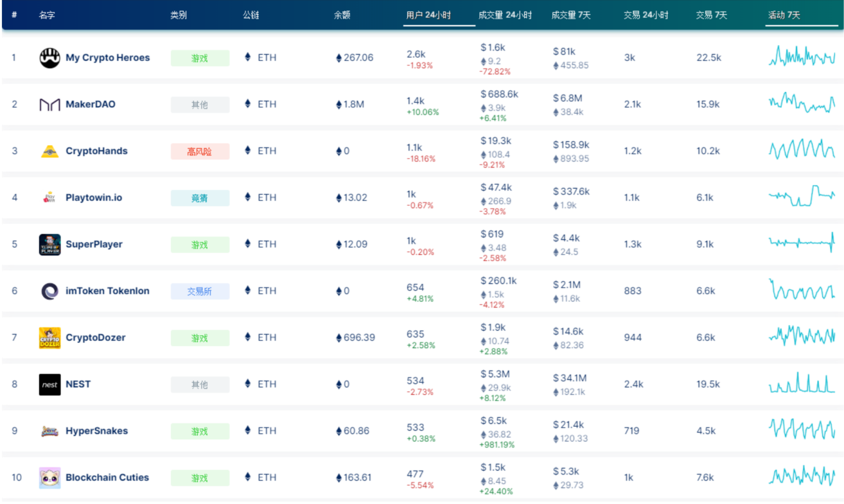The width and height of the screenshot is (844, 504).
Task: Click the 游戏 tag on HyperSnakes row
Action: click(200, 431)
